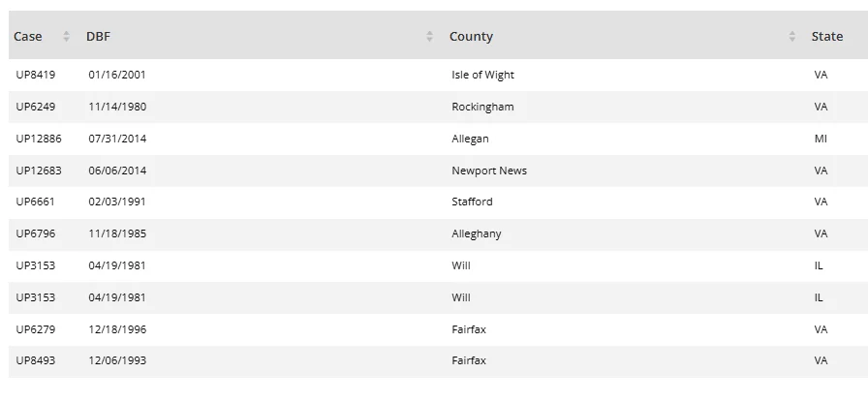Image resolution: width=868 pixels, height=404 pixels.
Task: Sort by the DBF column label
Action: pyautogui.click(x=98, y=37)
